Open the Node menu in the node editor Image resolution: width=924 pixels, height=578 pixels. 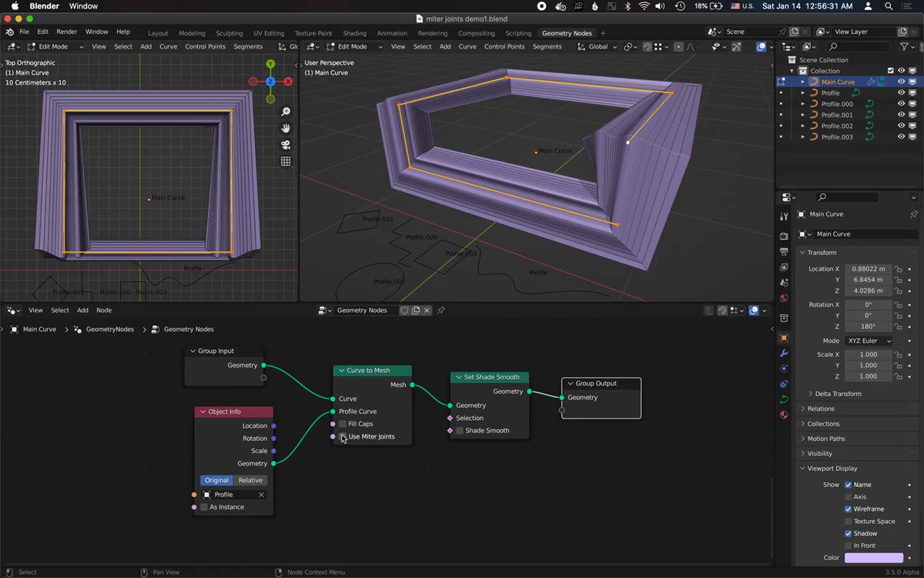click(x=104, y=310)
